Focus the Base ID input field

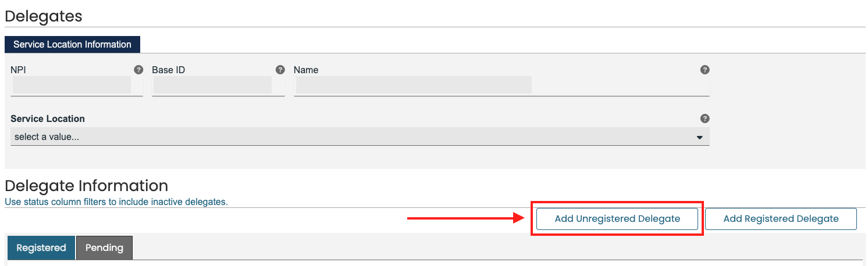point(212,85)
